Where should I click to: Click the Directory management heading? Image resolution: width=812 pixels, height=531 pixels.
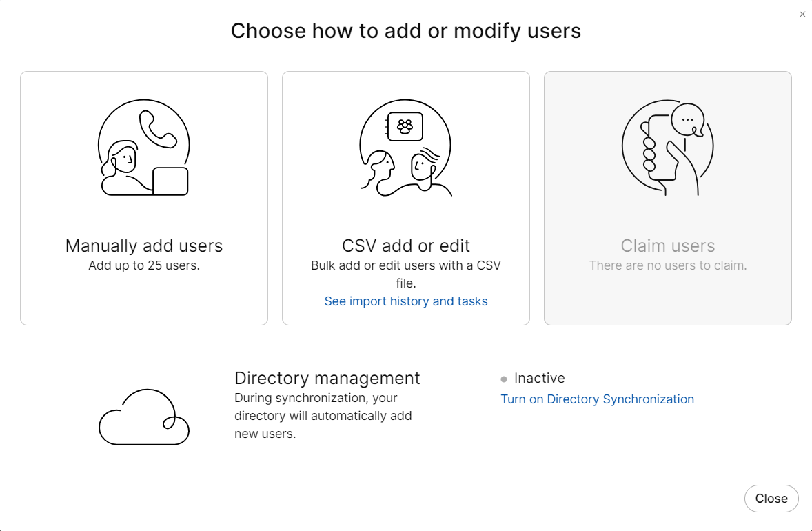pyautogui.click(x=327, y=378)
